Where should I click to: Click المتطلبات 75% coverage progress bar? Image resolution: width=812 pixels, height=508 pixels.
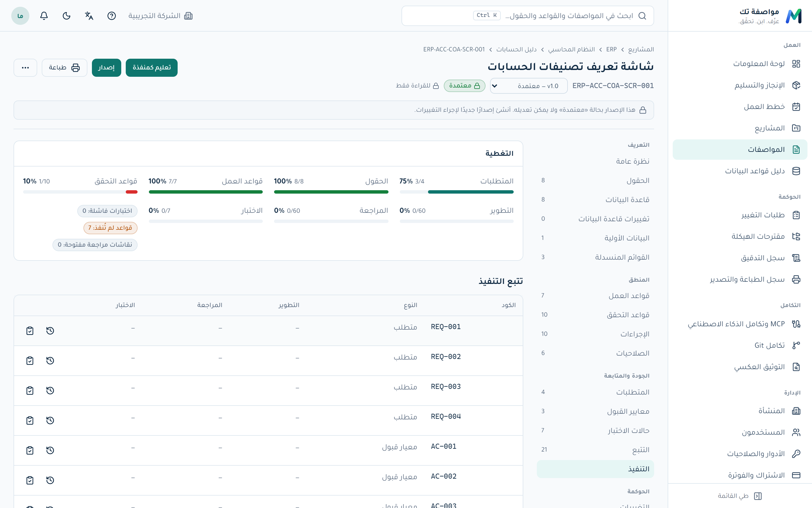456,192
